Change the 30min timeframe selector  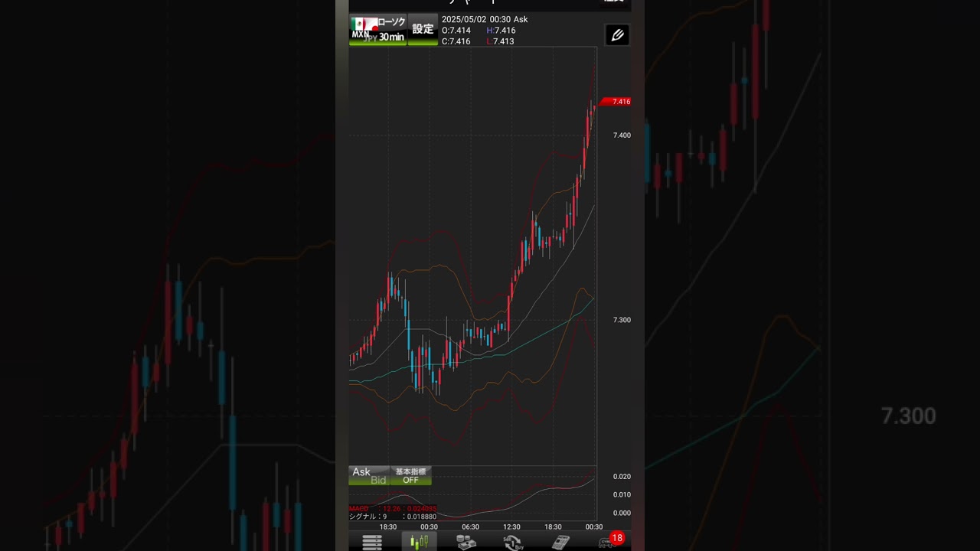click(x=391, y=37)
